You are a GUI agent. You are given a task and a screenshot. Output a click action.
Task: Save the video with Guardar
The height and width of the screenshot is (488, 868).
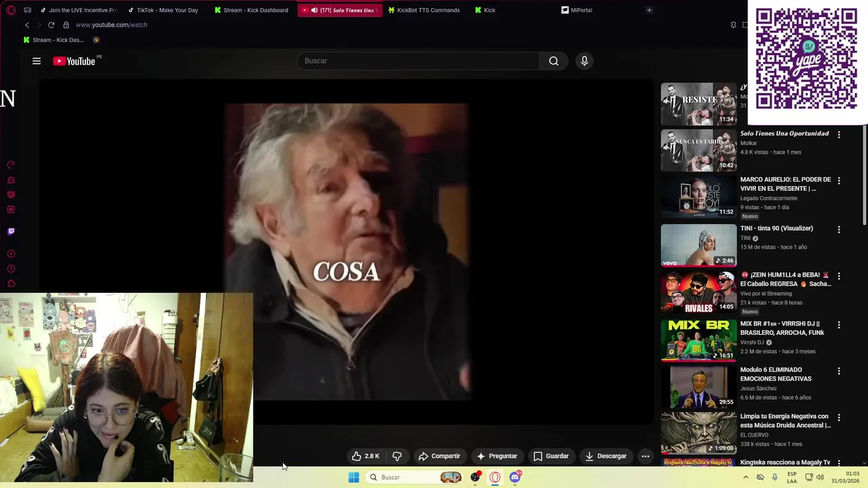tap(551, 456)
